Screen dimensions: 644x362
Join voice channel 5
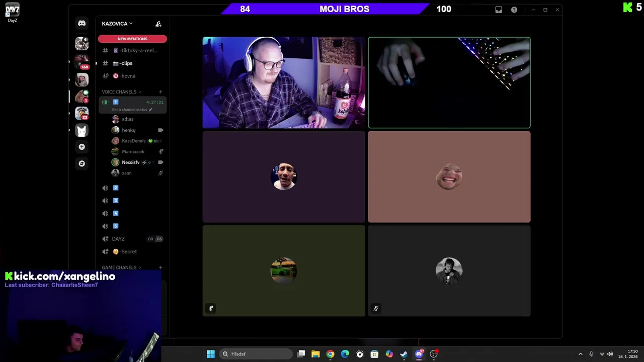(x=132, y=226)
